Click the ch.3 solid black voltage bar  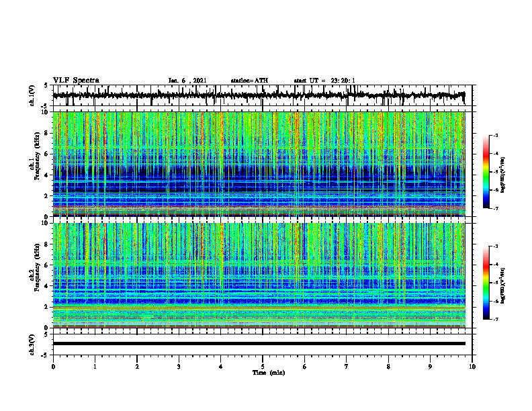pos(259,344)
